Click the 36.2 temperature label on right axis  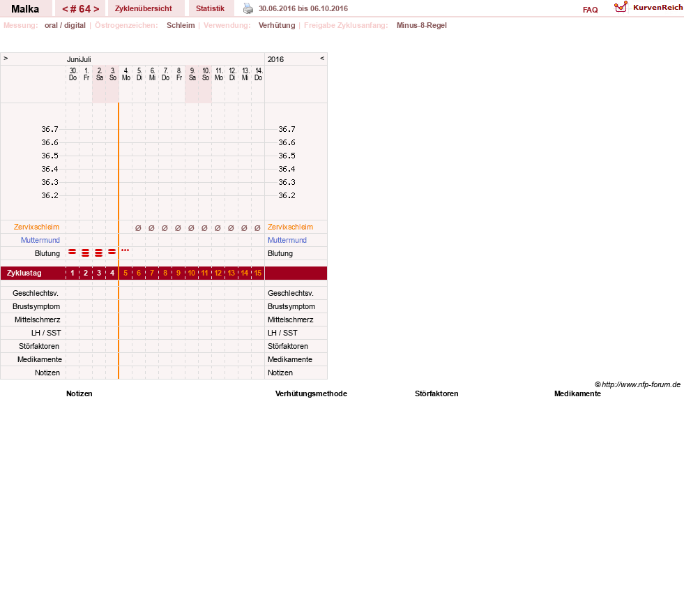pos(287,195)
